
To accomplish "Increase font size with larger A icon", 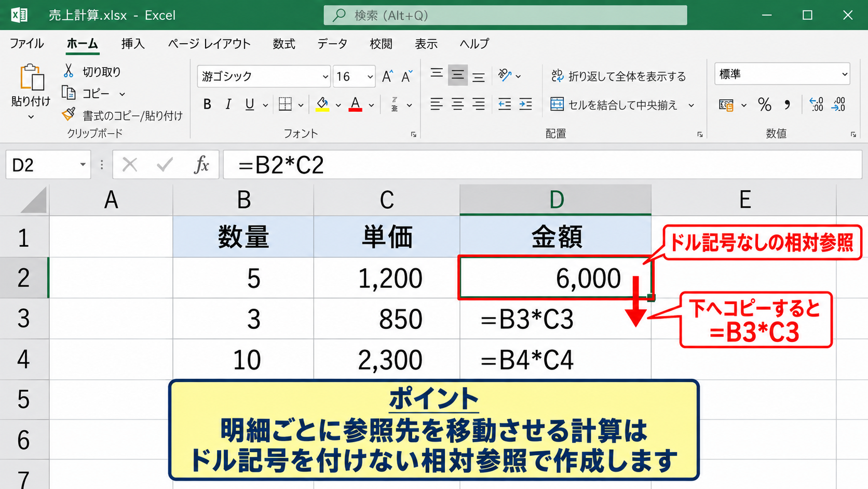I will click(387, 76).
